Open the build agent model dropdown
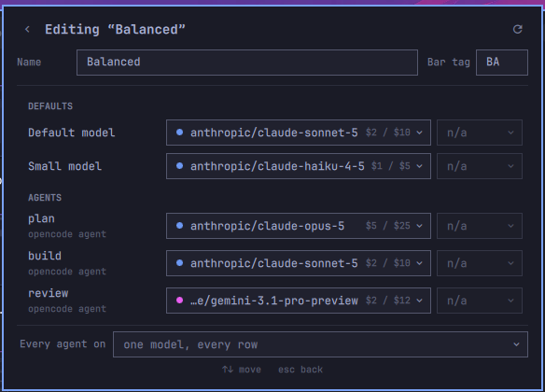Image resolution: width=545 pixels, height=392 pixels. point(299,263)
